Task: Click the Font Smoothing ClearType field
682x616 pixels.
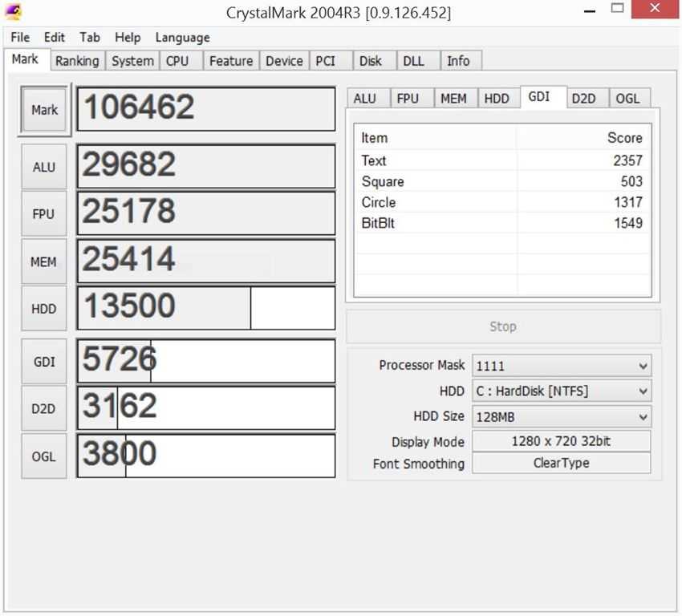Action: pyautogui.click(x=562, y=463)
